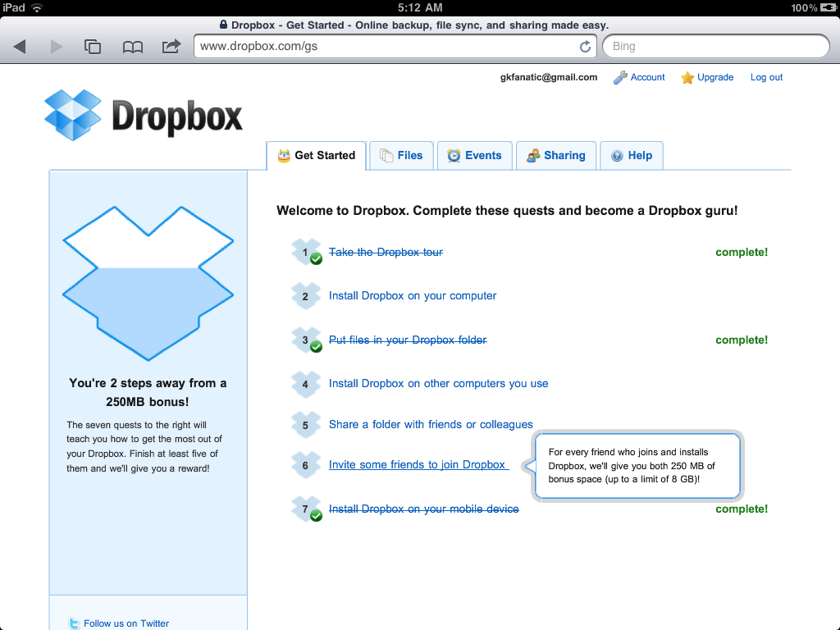Open the Events tab

tap(474, 156)
